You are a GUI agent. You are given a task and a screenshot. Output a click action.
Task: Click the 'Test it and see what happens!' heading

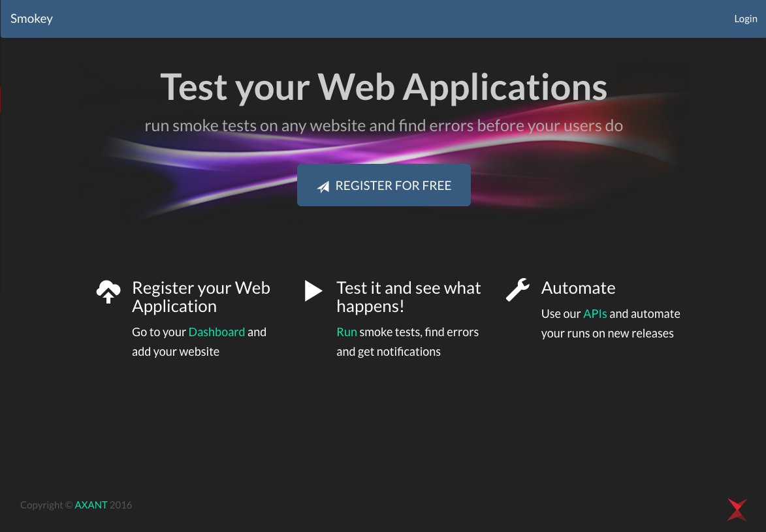click(408, 297)
